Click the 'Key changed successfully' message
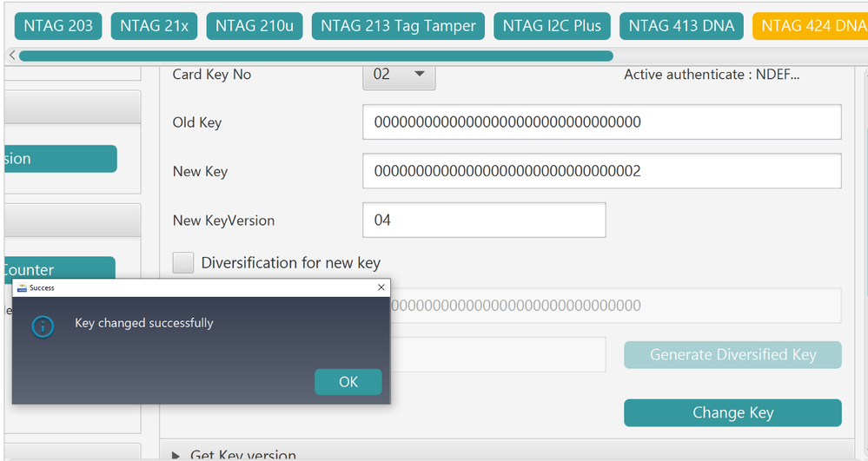The image size is (868, 461). pos(144,323)
